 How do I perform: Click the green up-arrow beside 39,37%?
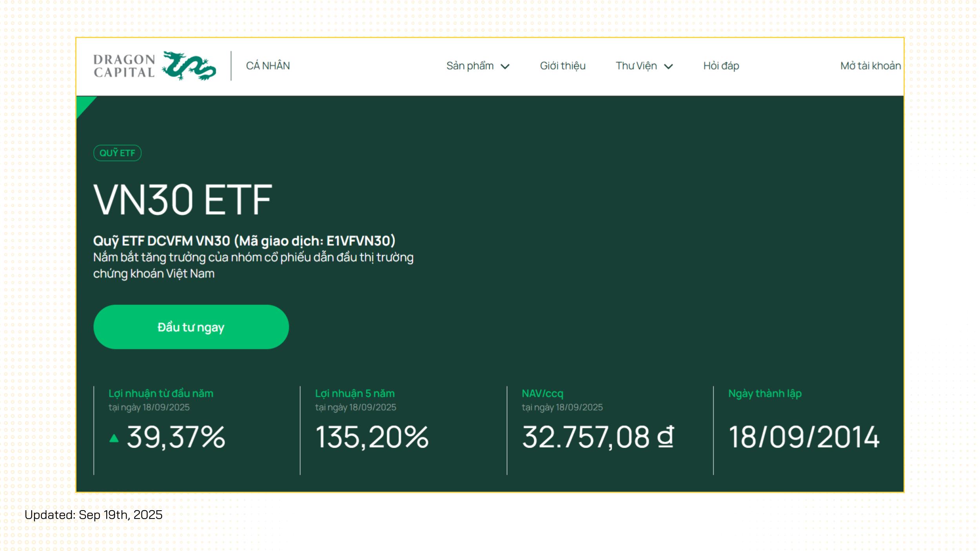114,438
